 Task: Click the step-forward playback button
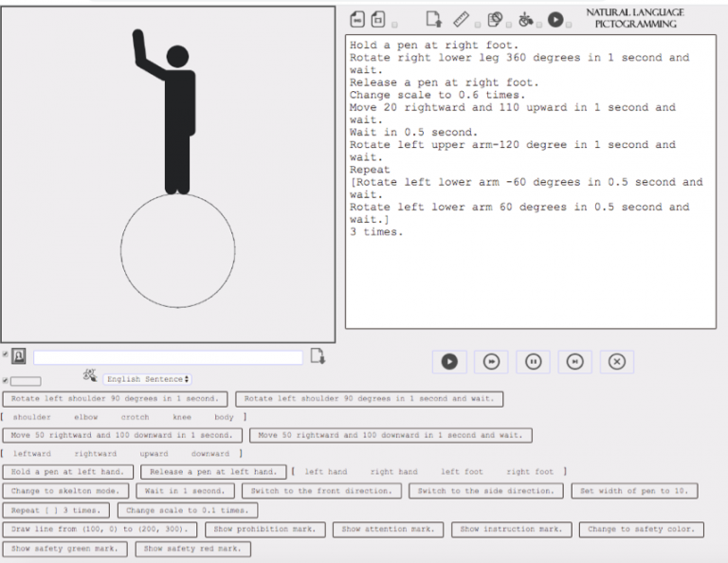[x=574, y=361]
